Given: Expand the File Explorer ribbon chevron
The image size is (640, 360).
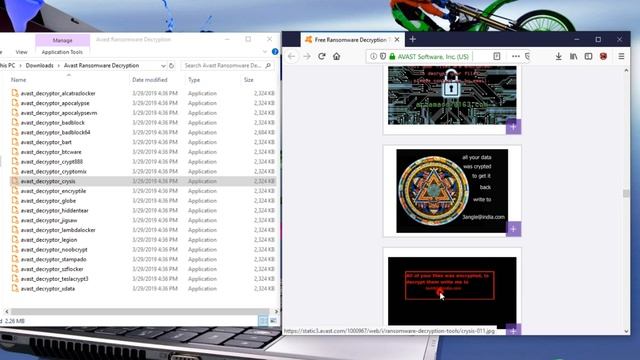Looking at the screenshot, I should tap(265, 52).
